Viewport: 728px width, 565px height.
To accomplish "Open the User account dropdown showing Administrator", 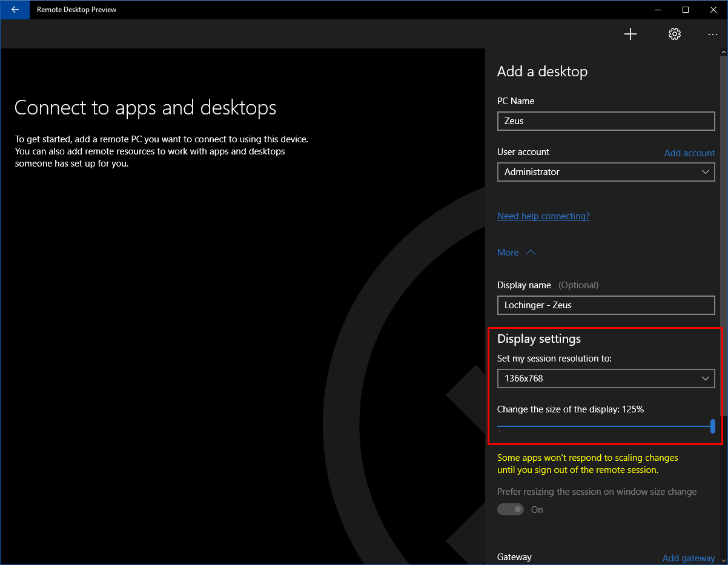I will click(x=606, y=172).
